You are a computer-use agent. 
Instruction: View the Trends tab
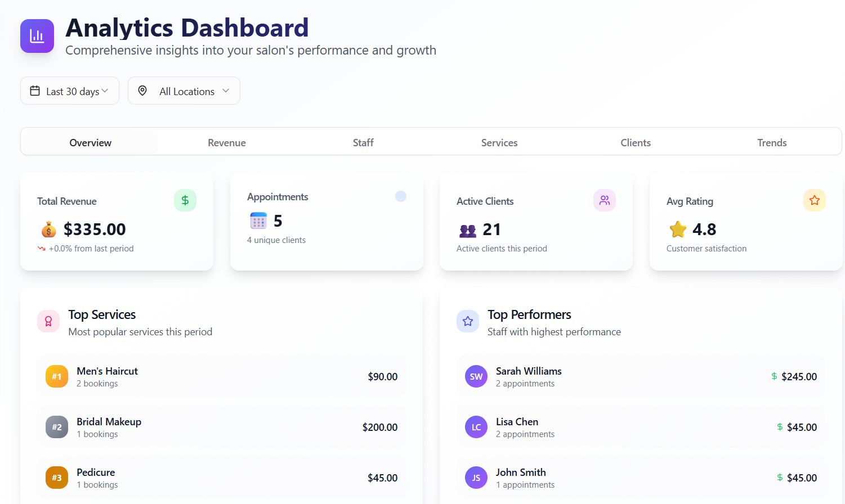tap(772, 142)
